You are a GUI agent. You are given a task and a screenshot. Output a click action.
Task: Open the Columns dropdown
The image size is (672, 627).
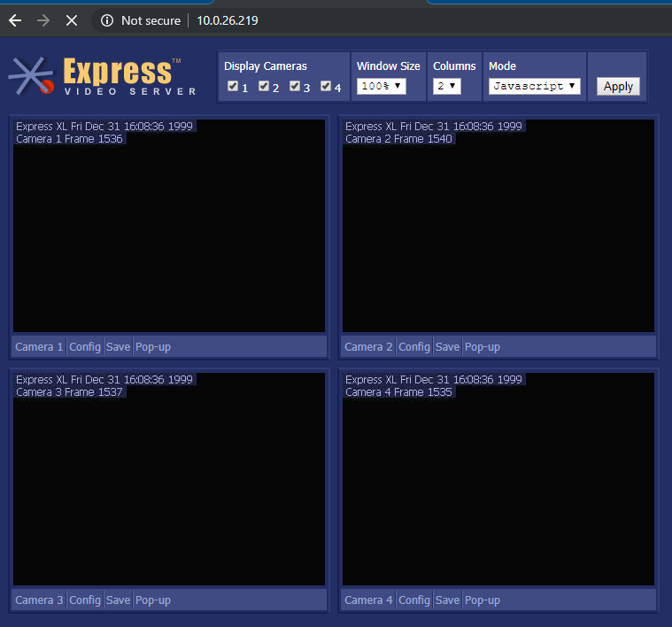pos(446,86)
